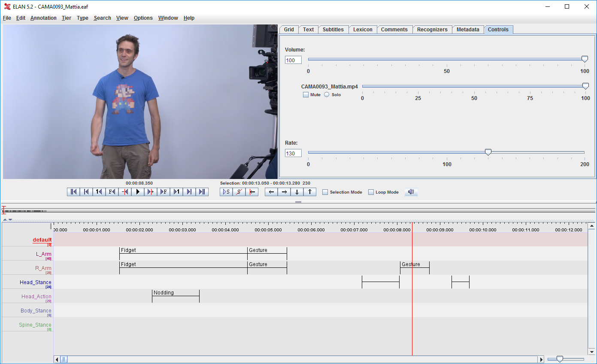597x364 pixels.
Task: Switch to the Metadata tab
Action: (468, 29)
